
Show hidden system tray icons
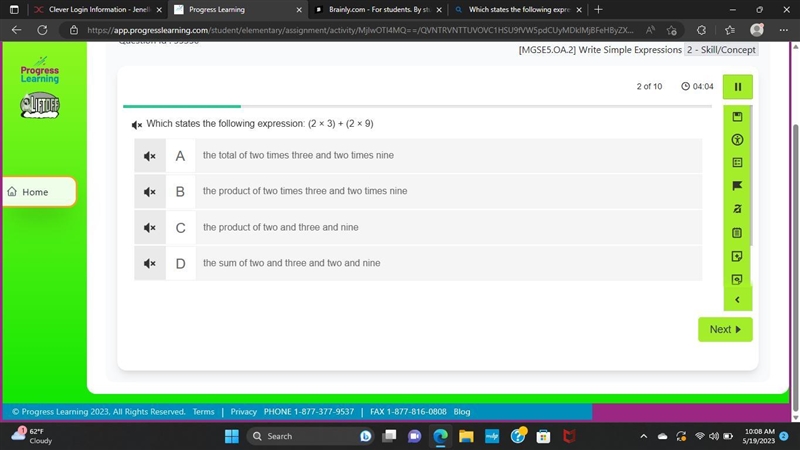tap(643, 436)
